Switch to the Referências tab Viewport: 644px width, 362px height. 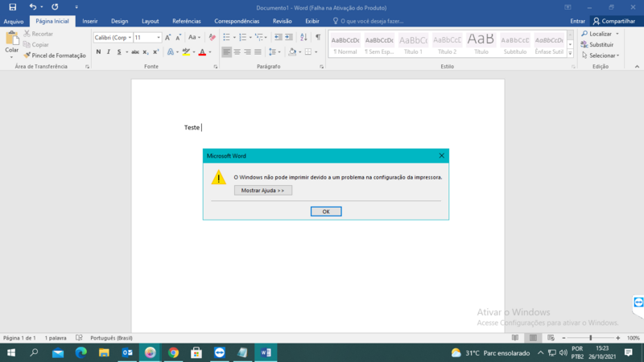click(187, 21)
